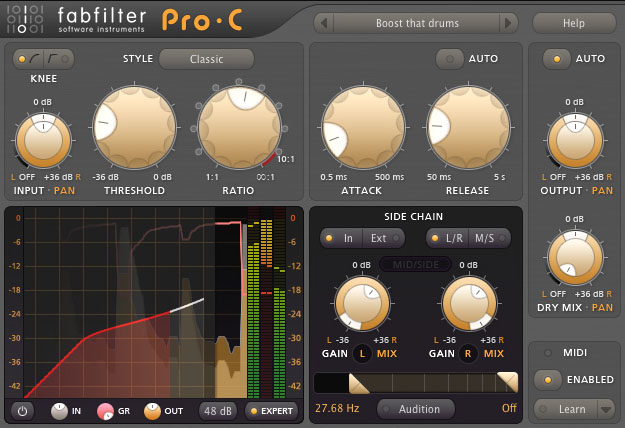Open the preset menu Boost that drums
Screen dimensions: 625x428
417,23
